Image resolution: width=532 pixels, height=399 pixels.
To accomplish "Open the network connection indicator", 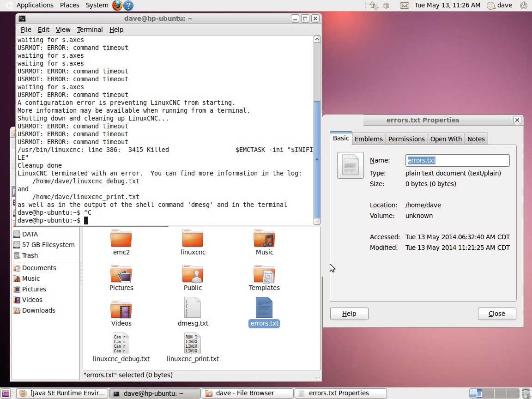I will click(x=374, y=6).
